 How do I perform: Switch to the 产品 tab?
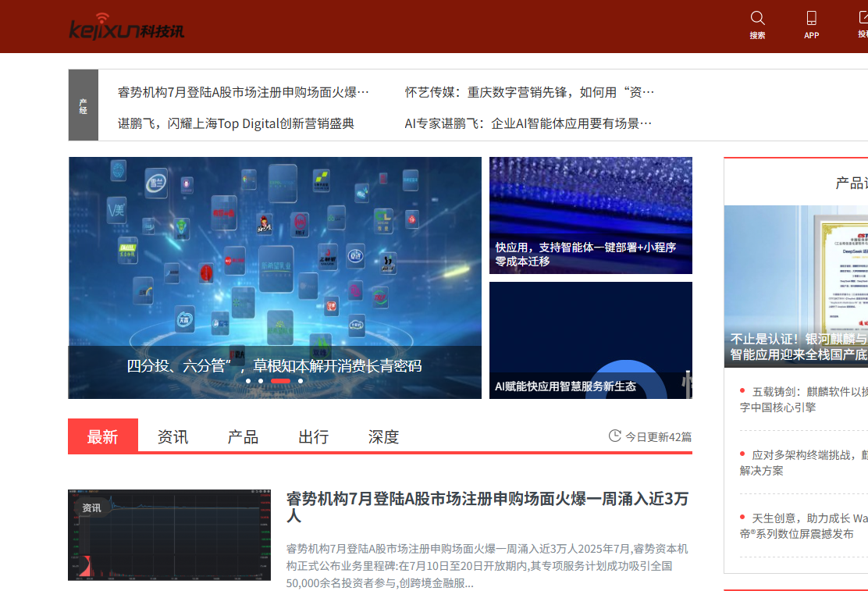(243, 436)
